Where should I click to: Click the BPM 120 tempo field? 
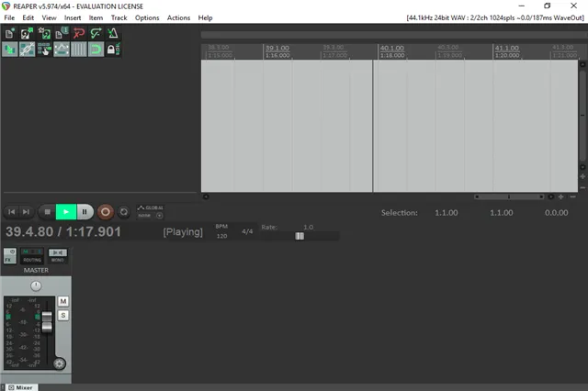click(221, 236)
